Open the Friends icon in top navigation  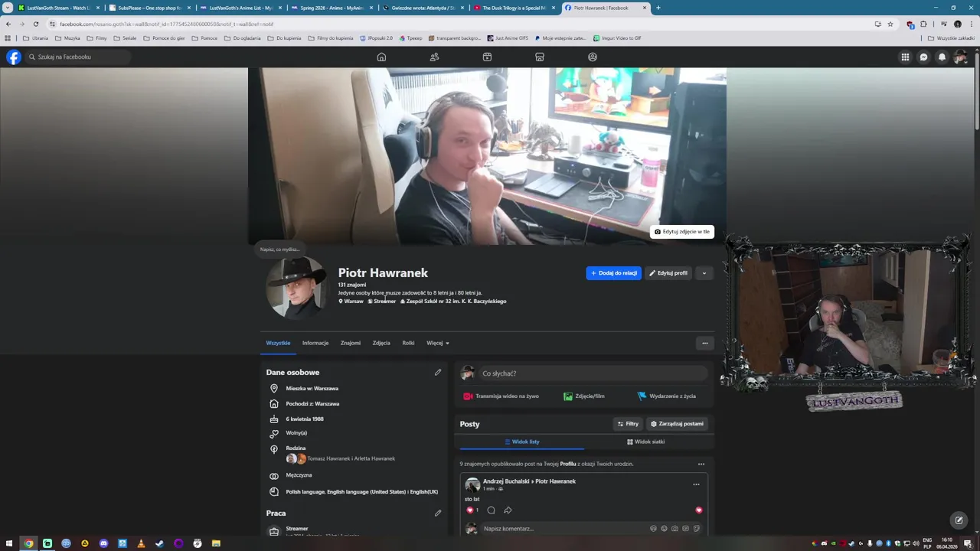pyautogui.click(x=434, y=57)
